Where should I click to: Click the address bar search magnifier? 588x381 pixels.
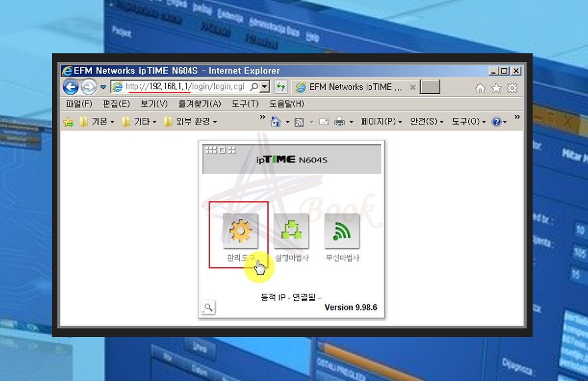(x=254, y=87)
